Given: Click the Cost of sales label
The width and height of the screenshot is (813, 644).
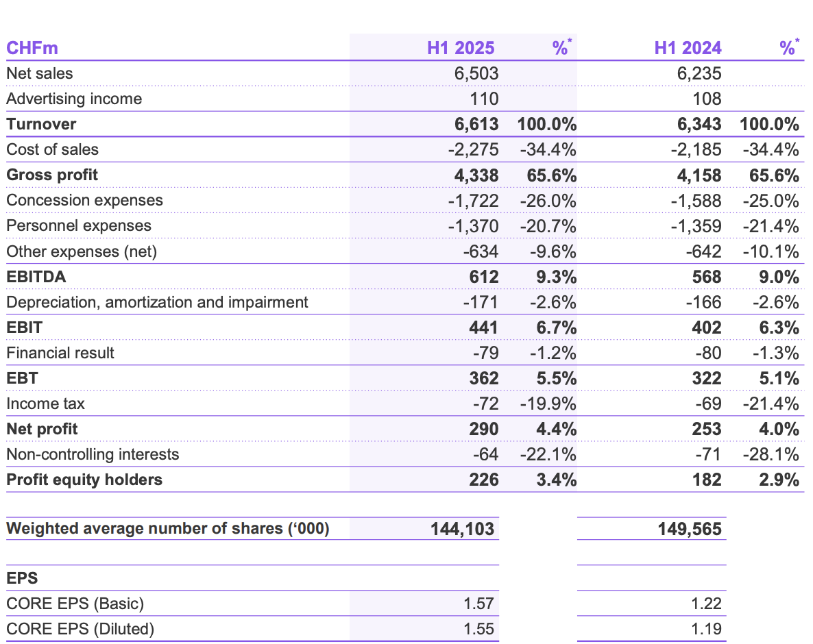Looking at the screenshot, I should tap(52, 150).
